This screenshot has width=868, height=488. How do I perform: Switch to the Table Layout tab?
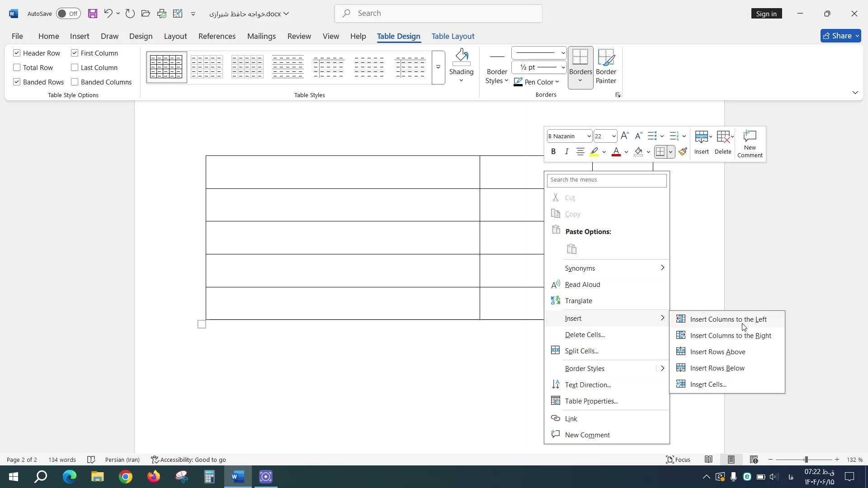[x=453, y=36]
